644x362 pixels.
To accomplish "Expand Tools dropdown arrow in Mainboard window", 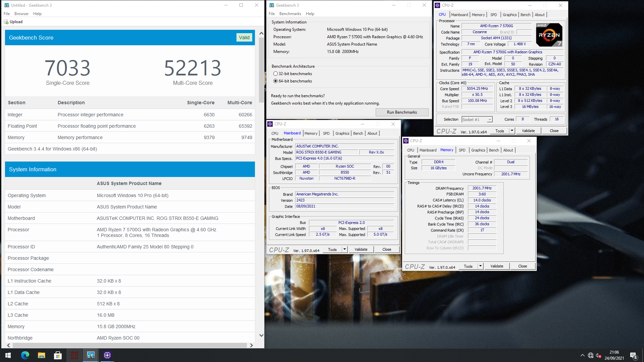I will 345,249.
